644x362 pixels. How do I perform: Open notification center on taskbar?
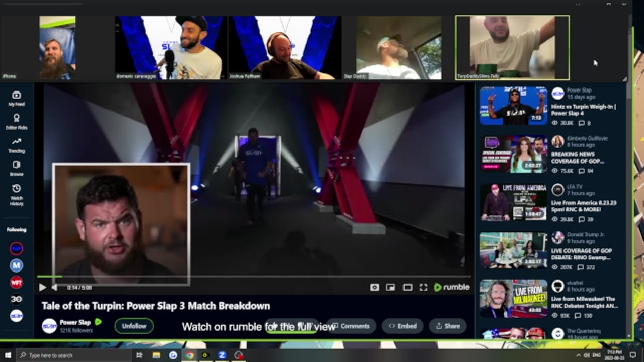click(x=633, y=355)
